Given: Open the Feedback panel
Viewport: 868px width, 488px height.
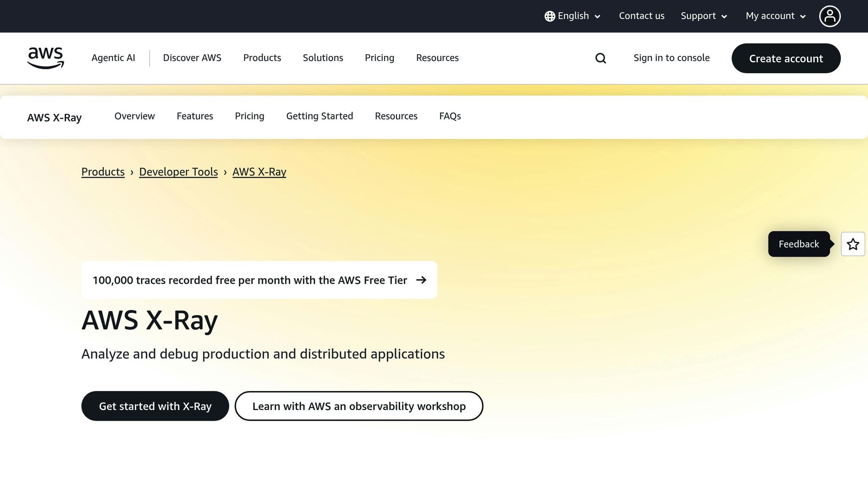Looking at the screenshot, I should click(x=798, y=244).
